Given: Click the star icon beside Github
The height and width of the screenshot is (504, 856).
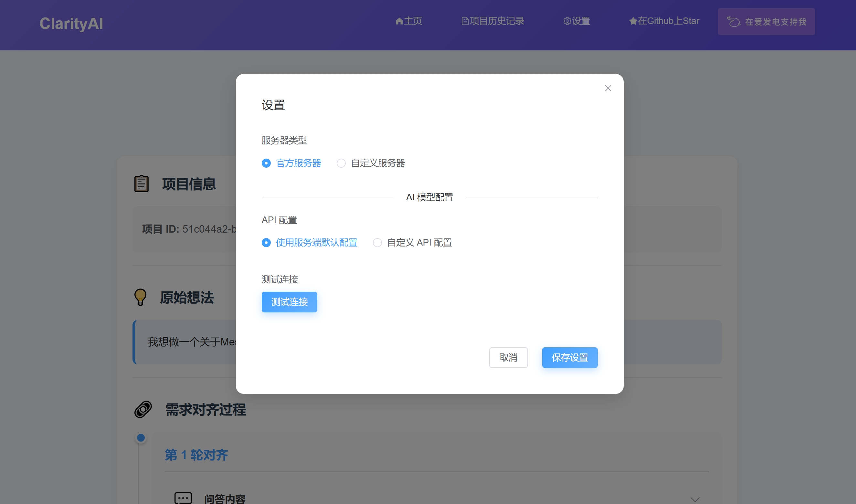Looking at the screenshot, I should point(633,21).
